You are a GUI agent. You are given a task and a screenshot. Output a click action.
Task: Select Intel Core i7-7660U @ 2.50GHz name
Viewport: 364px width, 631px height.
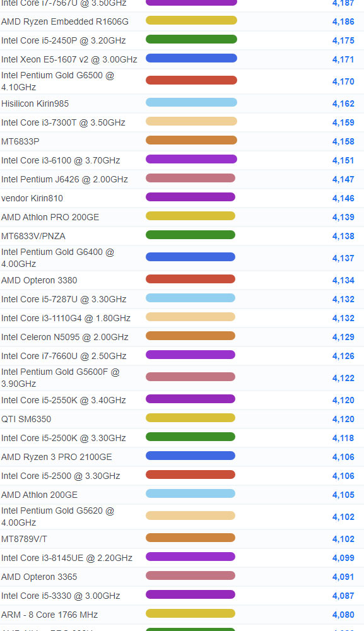pyautogui.click(x=64, y=356)
